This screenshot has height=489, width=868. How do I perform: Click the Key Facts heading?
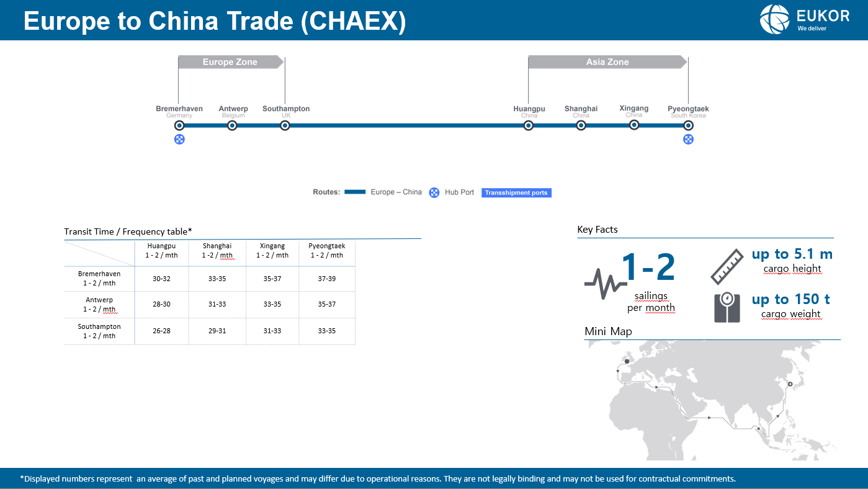point(597,230)
